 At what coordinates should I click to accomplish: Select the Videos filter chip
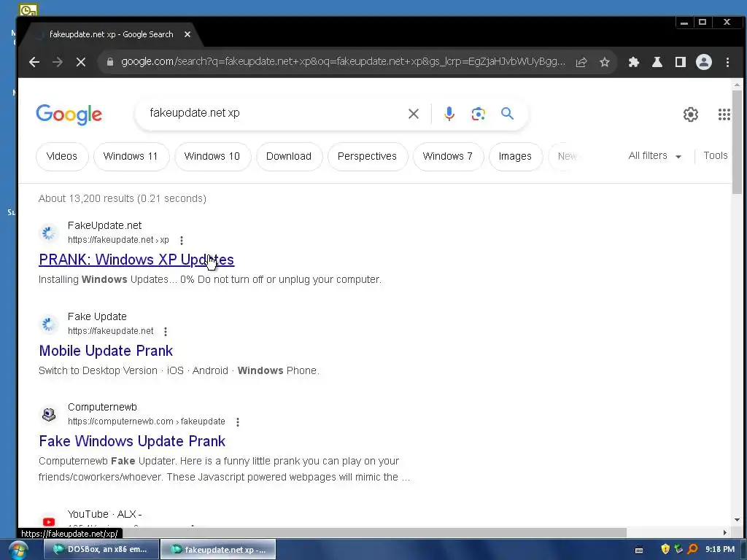(62, 156)
